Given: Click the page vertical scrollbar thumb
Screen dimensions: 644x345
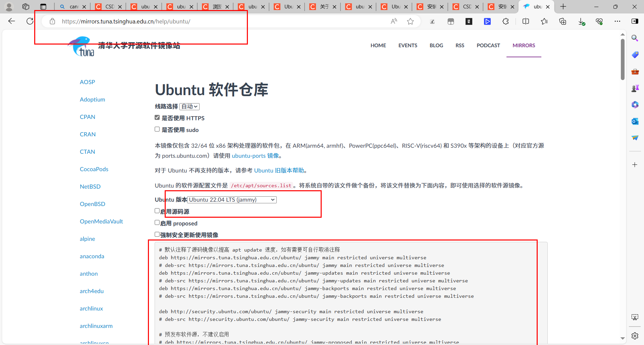Looking at the screenshot, I should 623,59.
